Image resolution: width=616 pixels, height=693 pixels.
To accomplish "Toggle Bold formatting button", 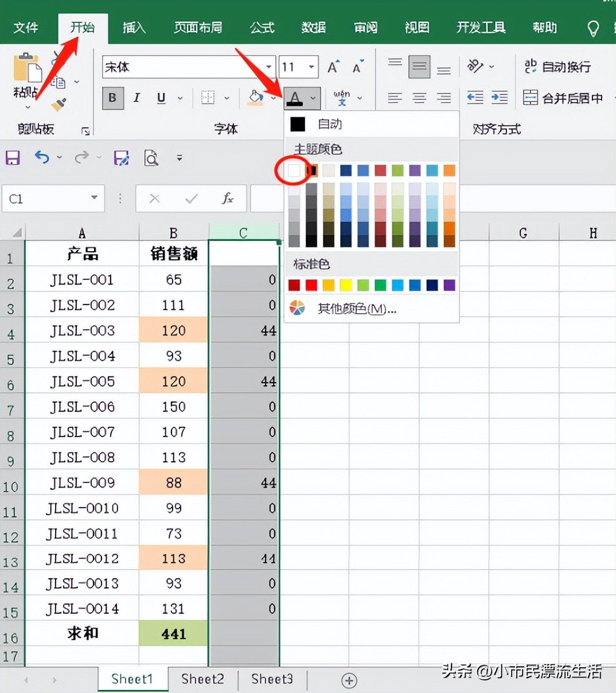I will pyautogui.click(x=112, y=98).
